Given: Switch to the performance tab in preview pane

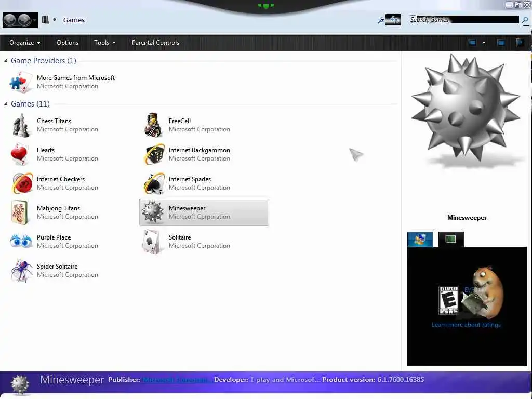Looking at the screenshot, I should (451, 239).
